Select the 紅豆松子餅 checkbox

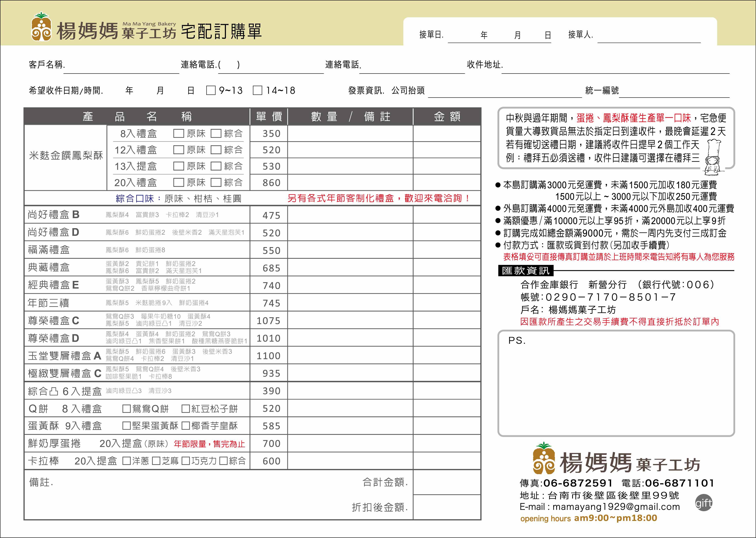coord(186,408)
